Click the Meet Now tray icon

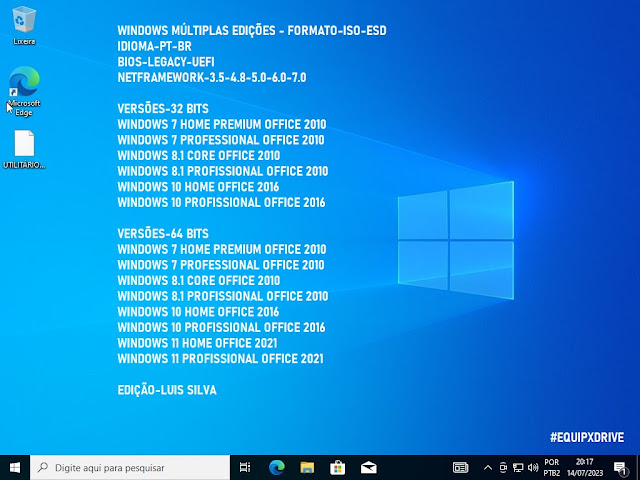(503, 468)
